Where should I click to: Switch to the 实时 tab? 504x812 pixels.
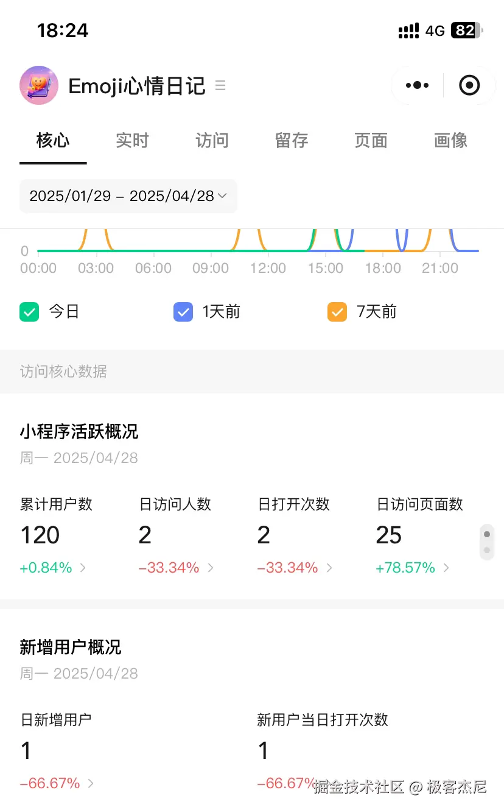coord(132,141)
